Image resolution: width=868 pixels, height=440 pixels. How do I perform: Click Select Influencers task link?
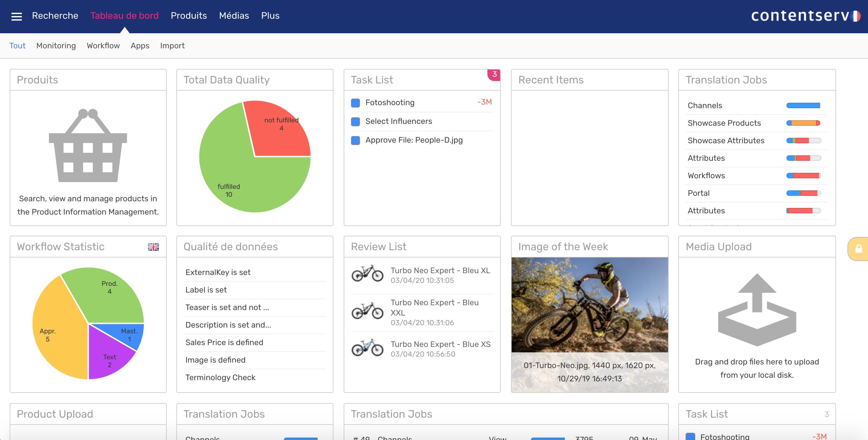[398, 121]
